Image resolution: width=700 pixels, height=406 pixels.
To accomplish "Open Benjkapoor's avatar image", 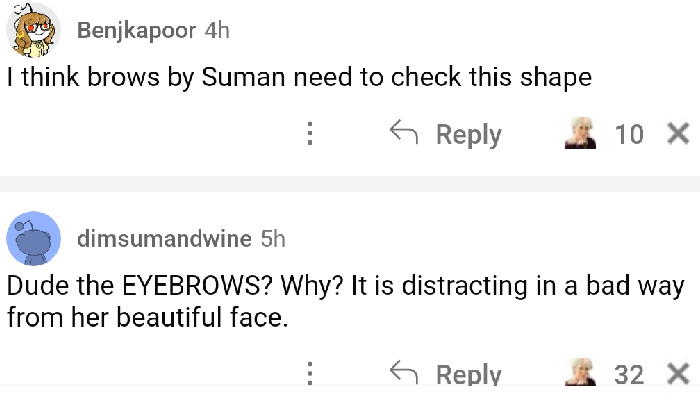I will click(31, 34).
